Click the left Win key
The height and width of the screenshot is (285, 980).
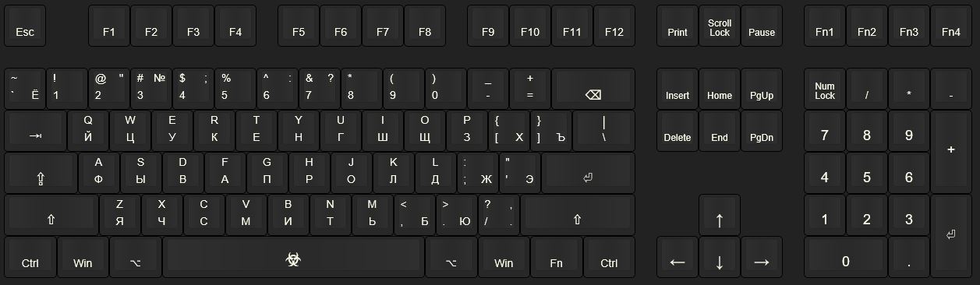[83, 258]
